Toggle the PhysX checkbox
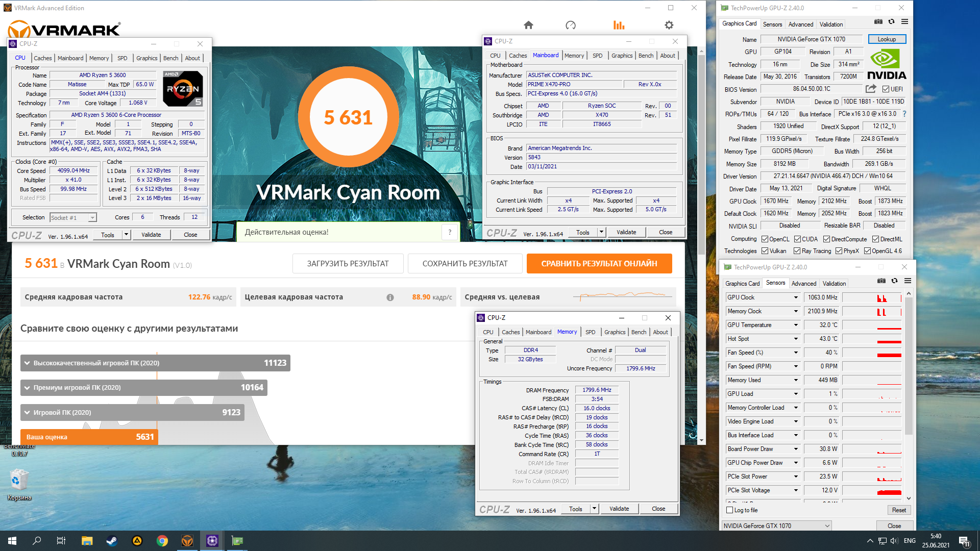The image size is (980, 551). coord(839,251)
